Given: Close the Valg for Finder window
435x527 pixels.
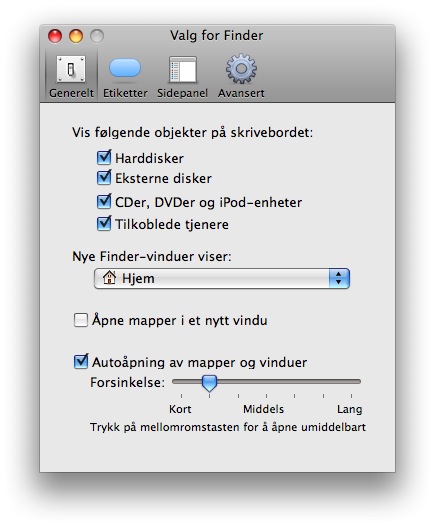Looking at the screenshot, I should (55, 36).
